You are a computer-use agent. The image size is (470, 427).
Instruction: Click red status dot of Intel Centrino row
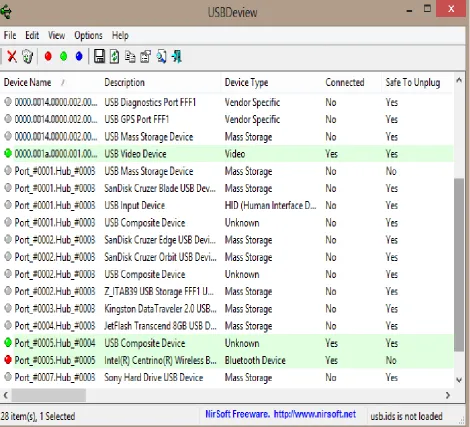8,360
